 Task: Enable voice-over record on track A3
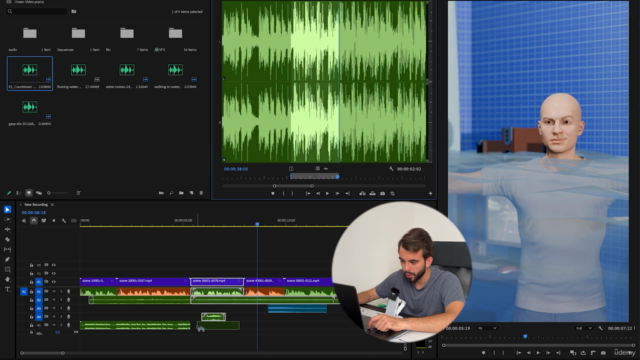pyautogui.click(x=69, y=308)
